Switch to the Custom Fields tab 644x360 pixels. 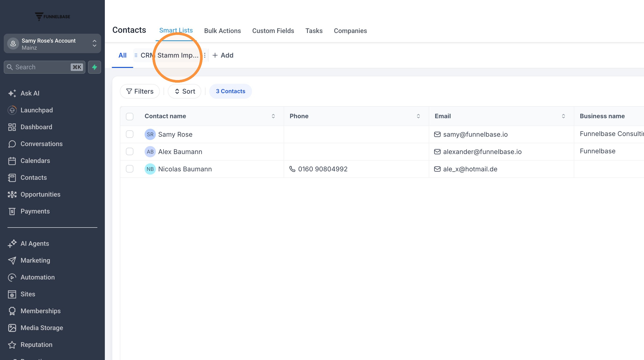(273, 31)
